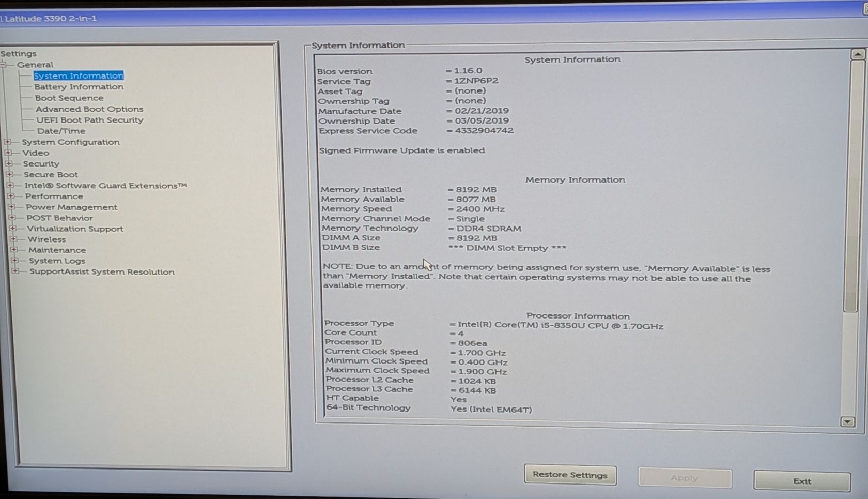Click the Exit button
The image size is (868, 499).
coord(802,481)
